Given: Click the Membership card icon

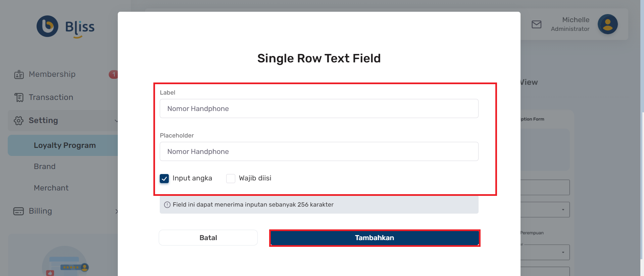Looking at the screenshot, I should tap(19, 74).
